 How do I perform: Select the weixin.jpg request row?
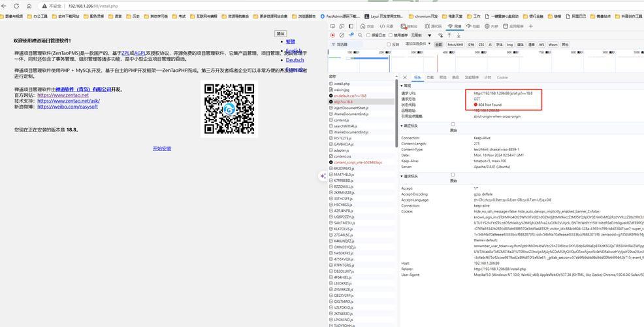(361, 89)
